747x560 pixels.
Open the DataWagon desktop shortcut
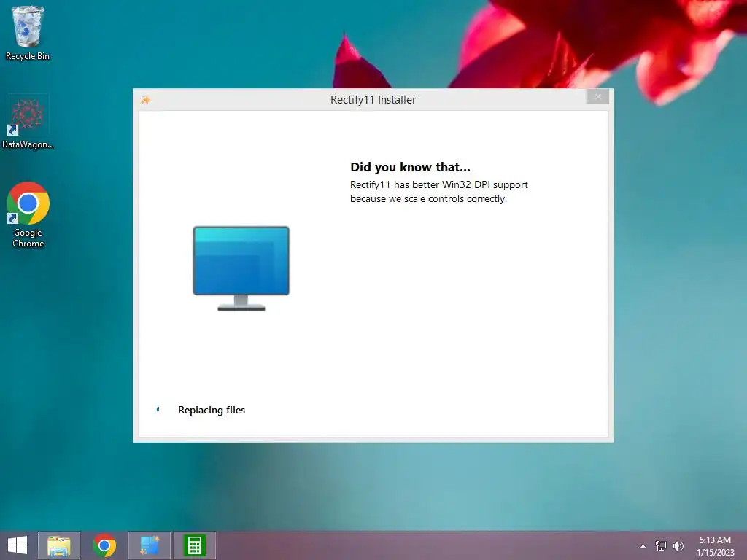[28, 122]
